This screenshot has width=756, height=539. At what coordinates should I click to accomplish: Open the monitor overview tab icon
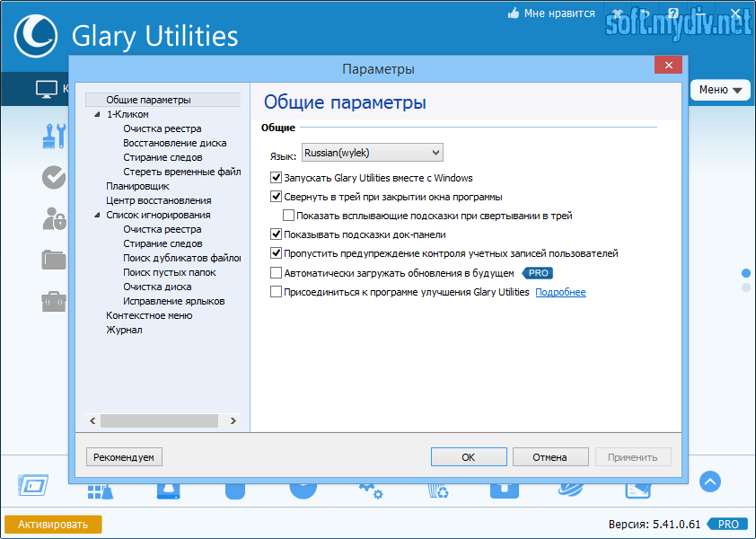point(47,89)
